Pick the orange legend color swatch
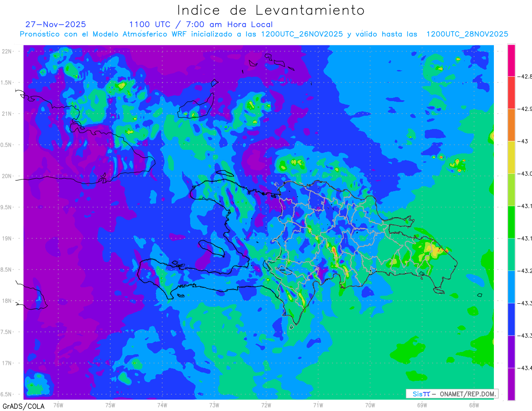Screen dimensions: 532x411 coord(511,125)
